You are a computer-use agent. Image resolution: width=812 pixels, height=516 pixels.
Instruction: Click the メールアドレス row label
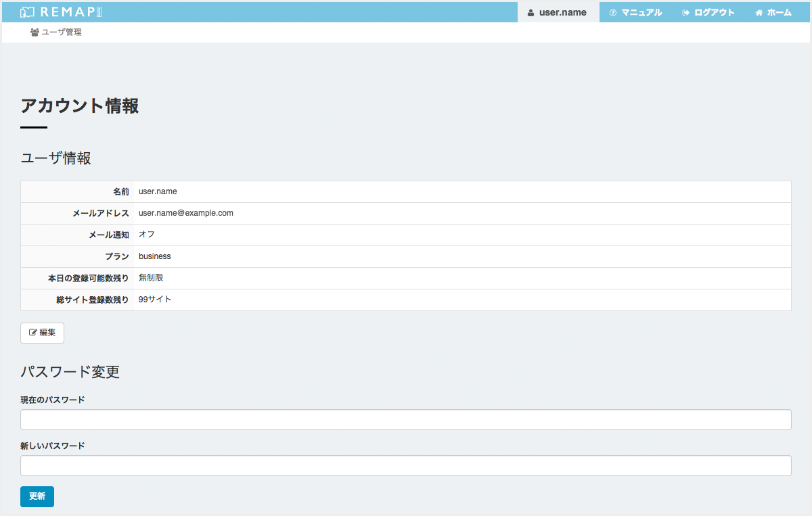point(101,214)
